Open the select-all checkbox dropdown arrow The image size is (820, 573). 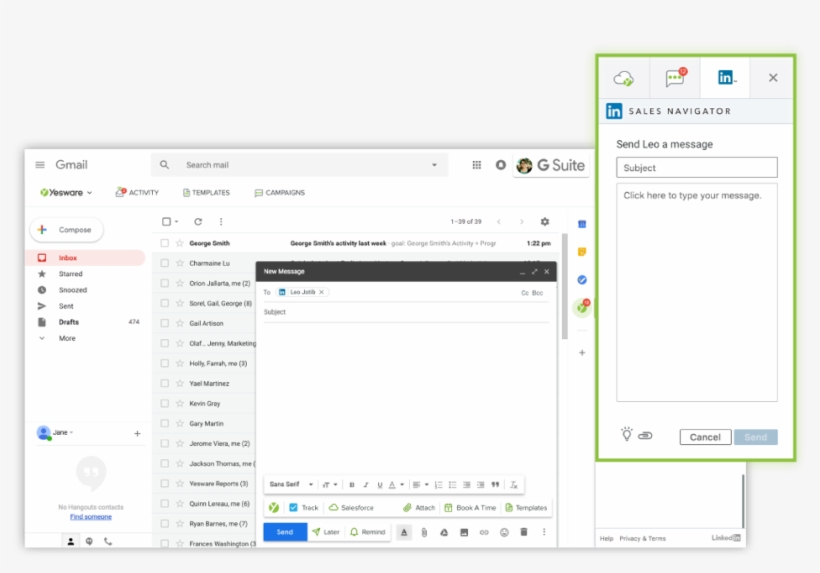(177, 222)
